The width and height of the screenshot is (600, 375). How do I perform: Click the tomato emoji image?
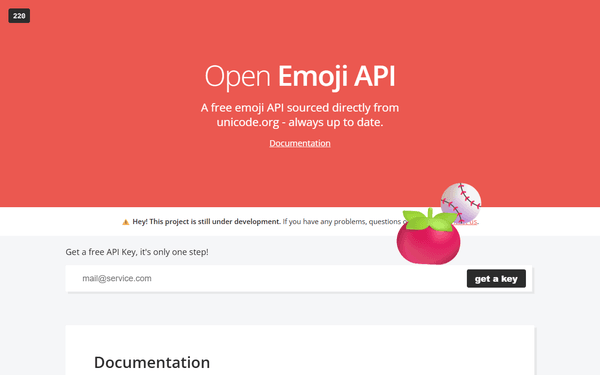[x=429, y=237]
